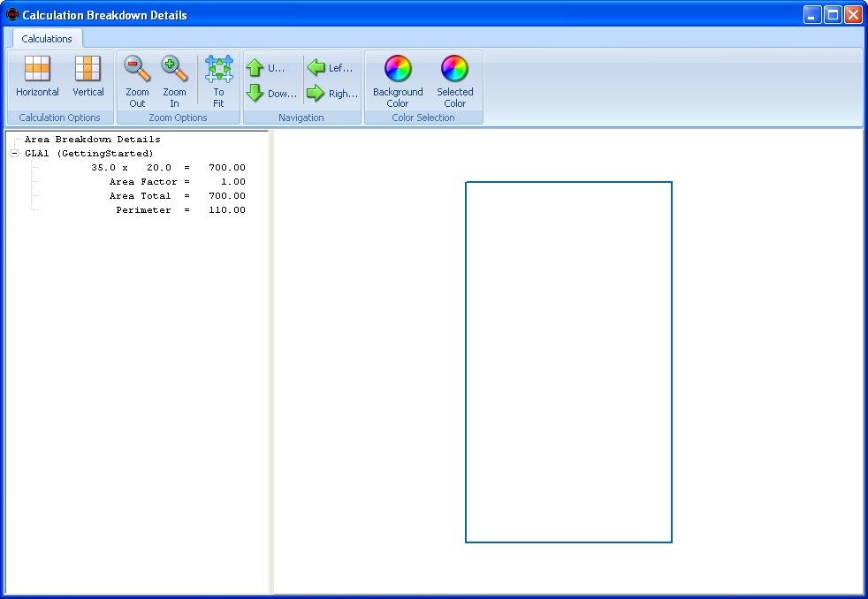The image size is (868, 599).
Task: Open the Background Color picker
Action: pyautogui.click(x=398, y=80)
